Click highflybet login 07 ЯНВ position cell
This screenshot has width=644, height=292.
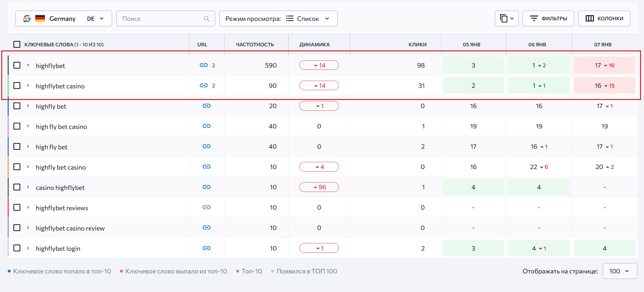click(x=604, y=248)
